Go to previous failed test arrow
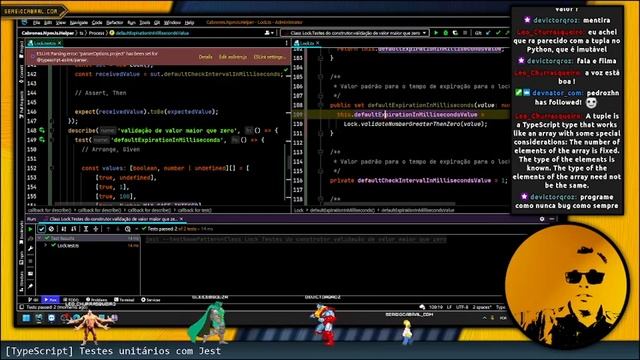 coord(108,229)
